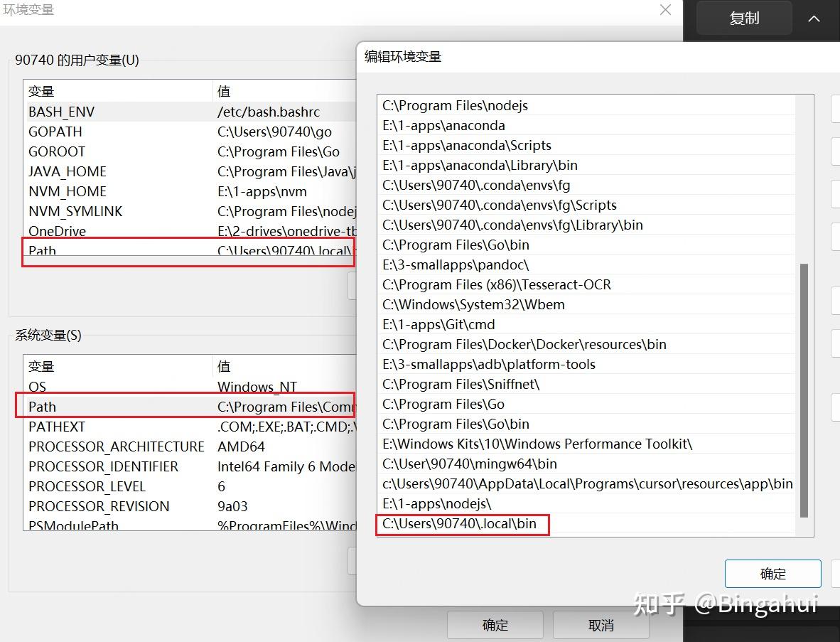This screenshot has width=840, height=642.
Task: Click 确定 in the edit variable dialog
Action: pyautogui.click(x=772, y=574)
